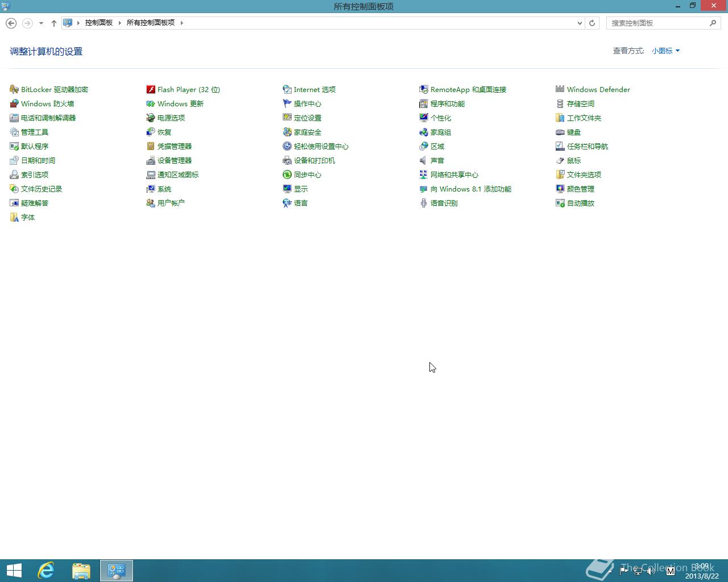
Task: Go up one level with up arrow
Action: (x=54, y=23)
